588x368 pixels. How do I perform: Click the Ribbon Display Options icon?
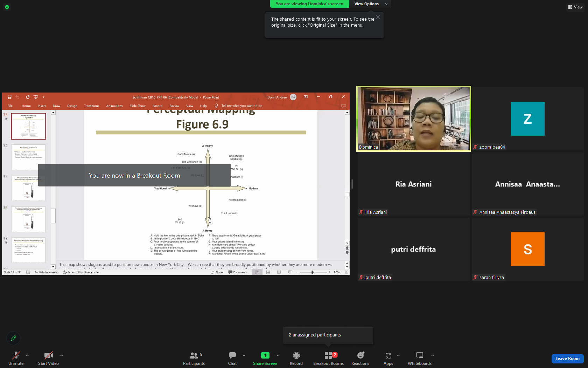(x=306, y=97)
